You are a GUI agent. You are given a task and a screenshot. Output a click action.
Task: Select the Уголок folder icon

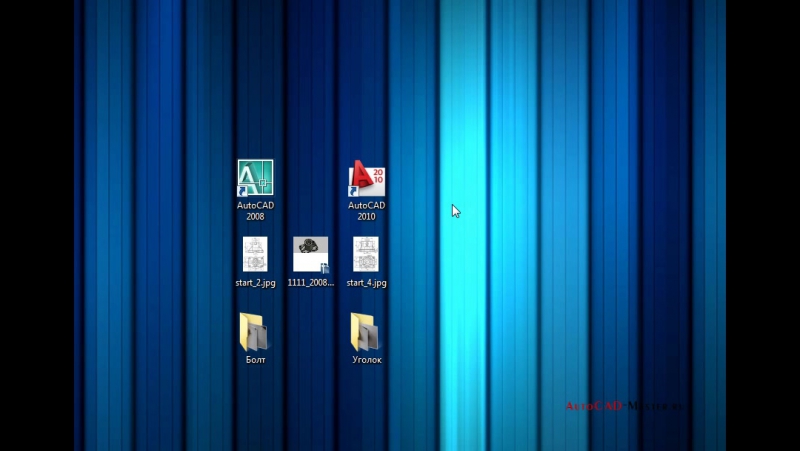click(x=366, y=332)
